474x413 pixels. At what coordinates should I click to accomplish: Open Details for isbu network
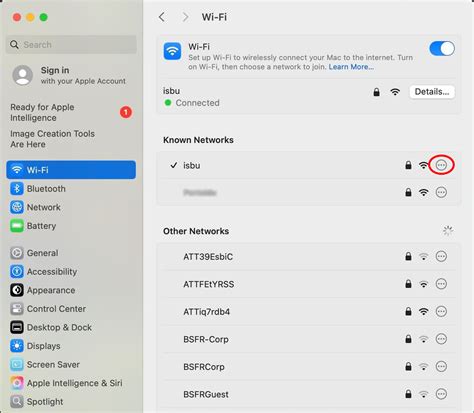[432, 92]
